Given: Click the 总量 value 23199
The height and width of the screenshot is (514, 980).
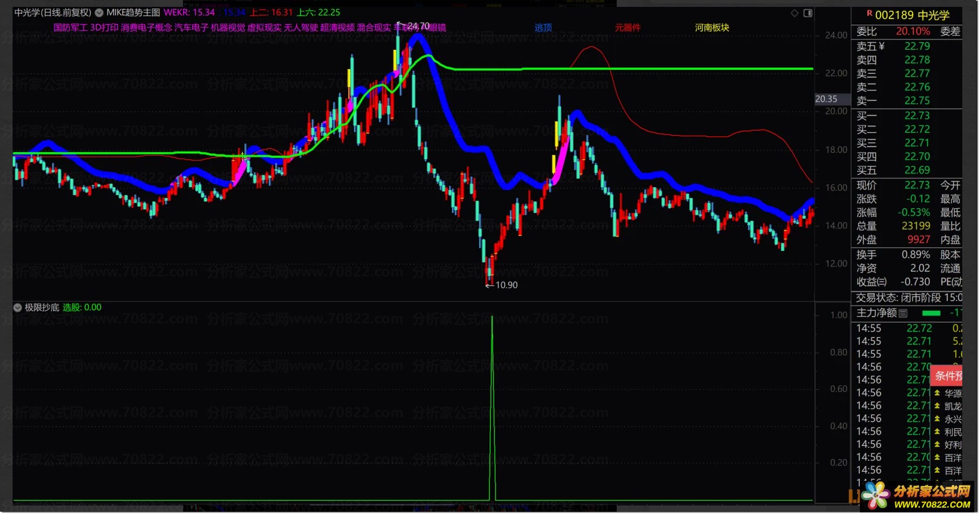Looking at the screenshot, I should pyautogui.click(x=916, y=226).
